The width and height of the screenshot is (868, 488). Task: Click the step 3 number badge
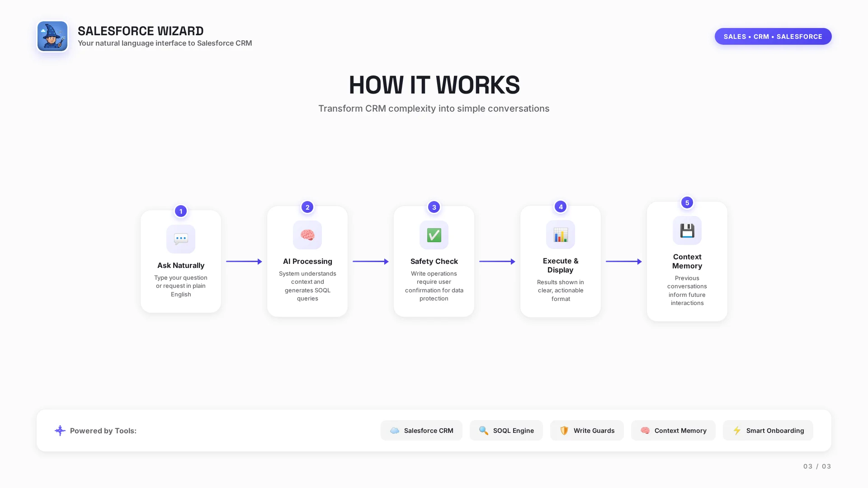[434, 207]
